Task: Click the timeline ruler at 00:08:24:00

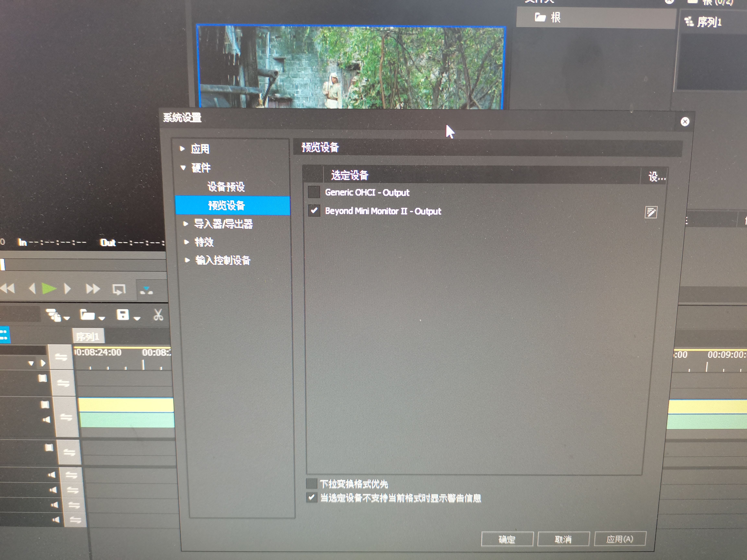Action: click(x=98, y=353)
